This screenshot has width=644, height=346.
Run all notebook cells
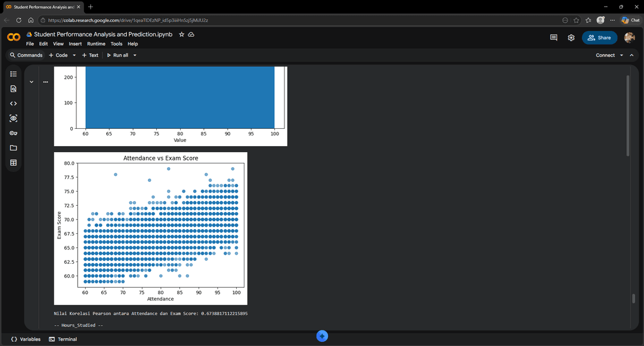[x=117, y=55]
